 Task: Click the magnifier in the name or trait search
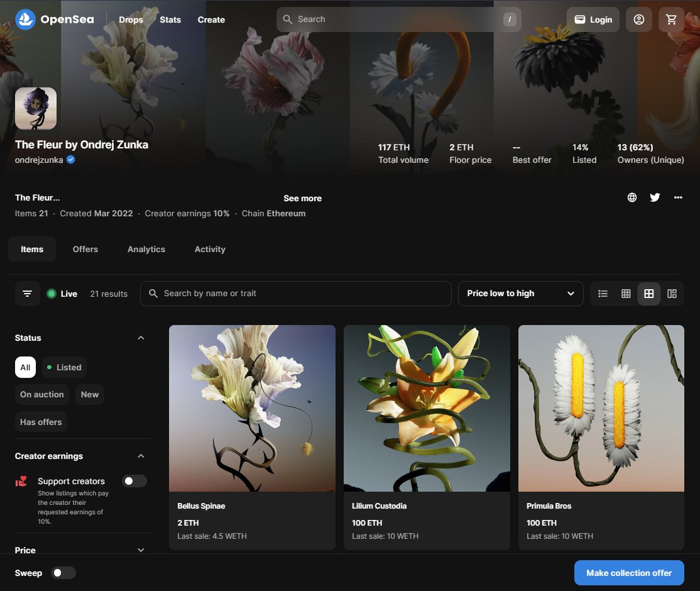[x=153, y=294]
